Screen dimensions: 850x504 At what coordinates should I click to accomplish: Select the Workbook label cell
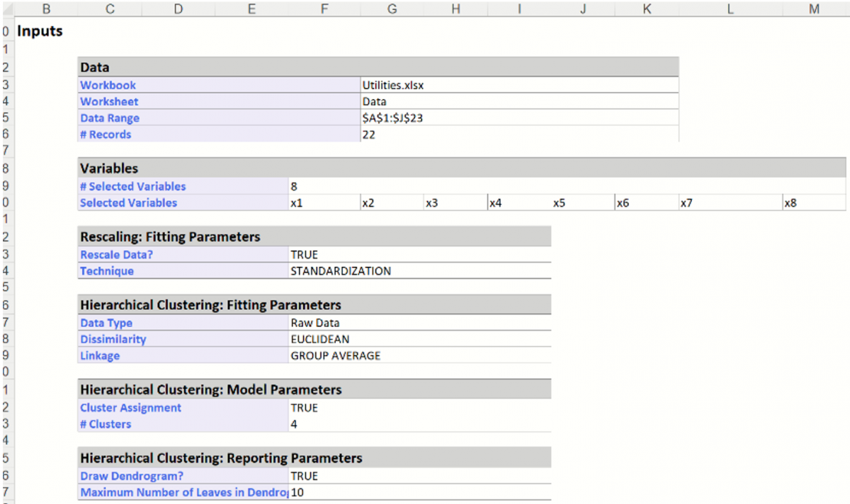[108, 85]
